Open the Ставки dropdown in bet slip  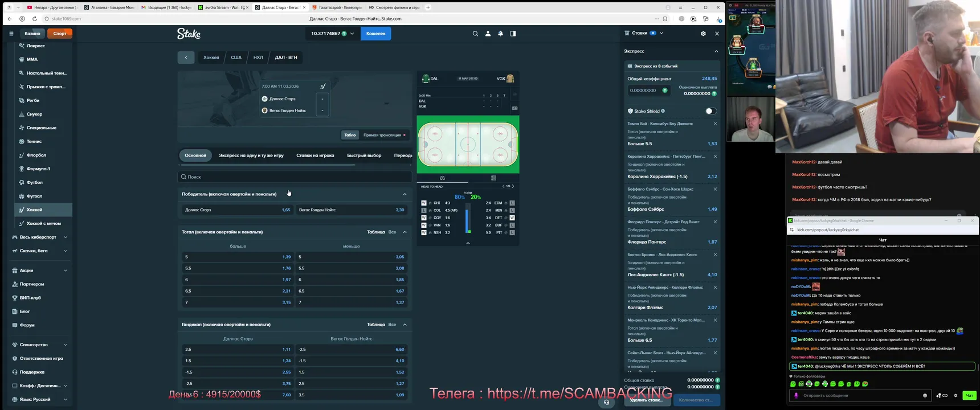tap(661, 33)
